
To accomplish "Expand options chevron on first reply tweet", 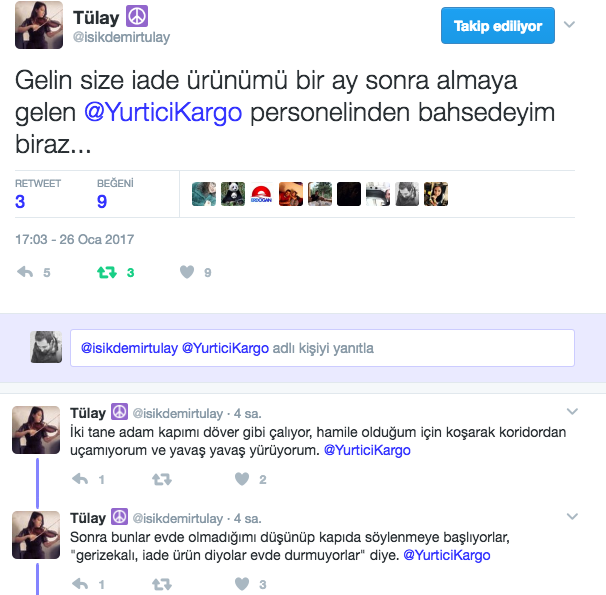I will click(572, 411).
